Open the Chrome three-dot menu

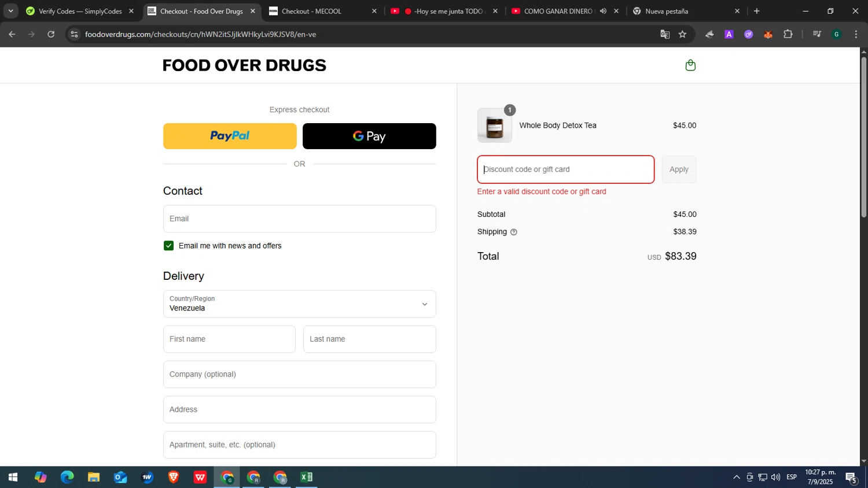tap(856, 34)
